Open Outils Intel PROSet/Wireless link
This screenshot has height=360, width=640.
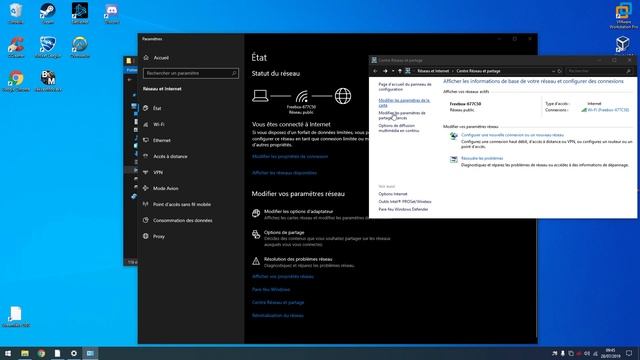tap(404, 202)
